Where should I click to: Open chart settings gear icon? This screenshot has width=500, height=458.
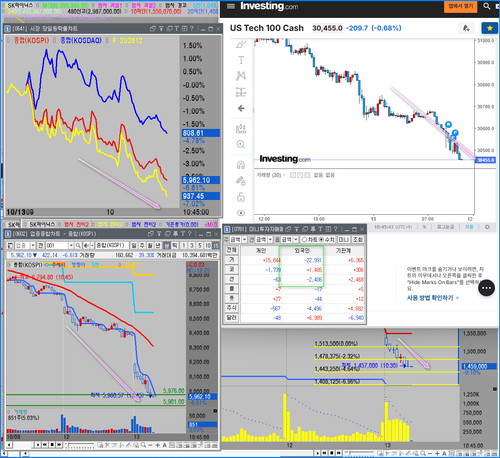coord(487,227)
